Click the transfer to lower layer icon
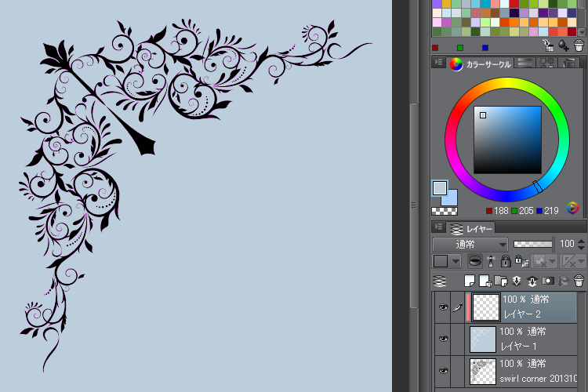Screen dimensions: 588x392 517,281
